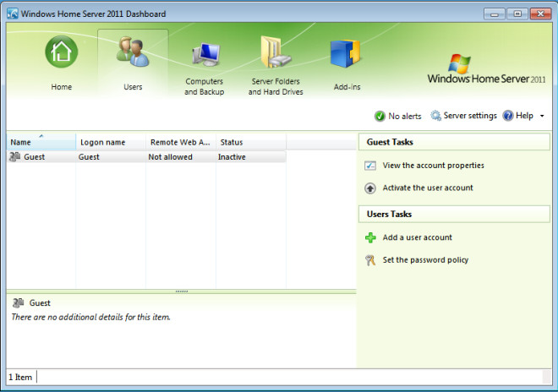Viewport: 558px width, 392px height.
Task: Add a user account
Action: pyautogui.click(x=417, y=238)
